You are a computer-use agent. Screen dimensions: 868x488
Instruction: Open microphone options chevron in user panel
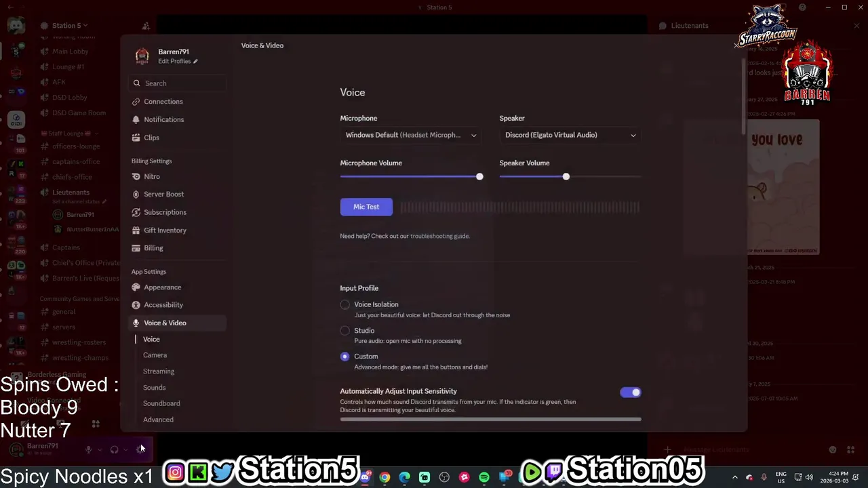[100, 449]
